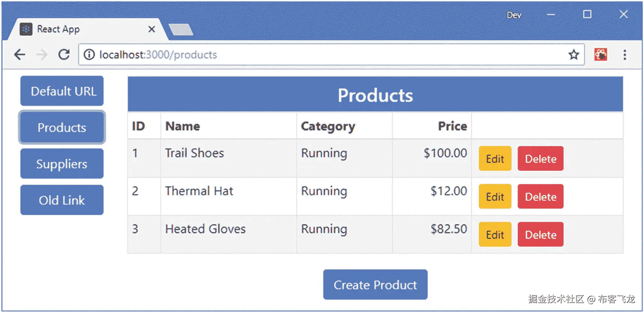The width and height of the screenshot is (644, 313).
Task: Edit the Heated Gloves product
Action: click(495, 235)
